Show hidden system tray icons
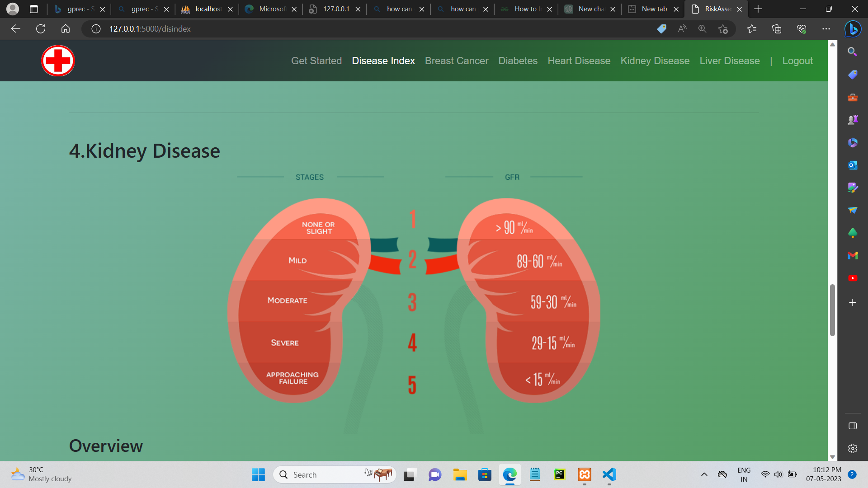 tap(704, 474)
